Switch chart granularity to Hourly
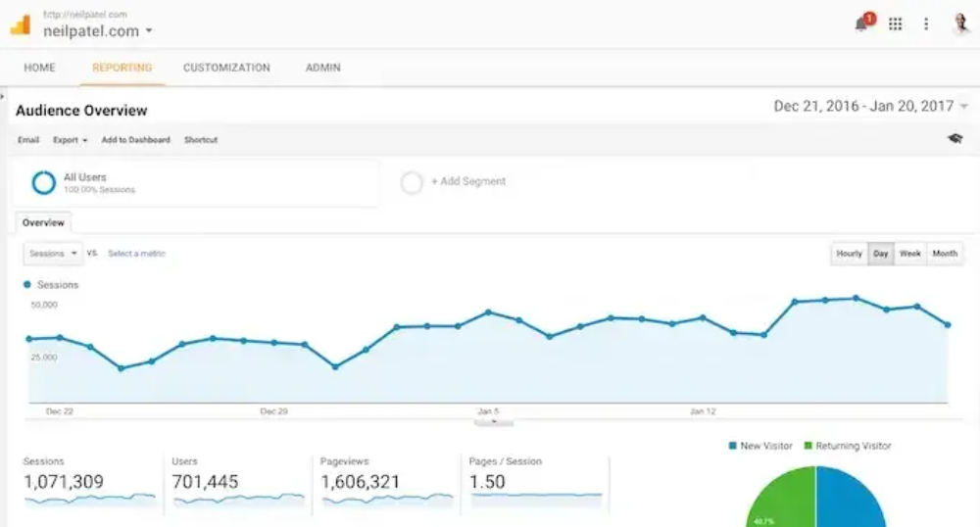The height and width of the screenshot is (527, 980). (x=849, y=254)
